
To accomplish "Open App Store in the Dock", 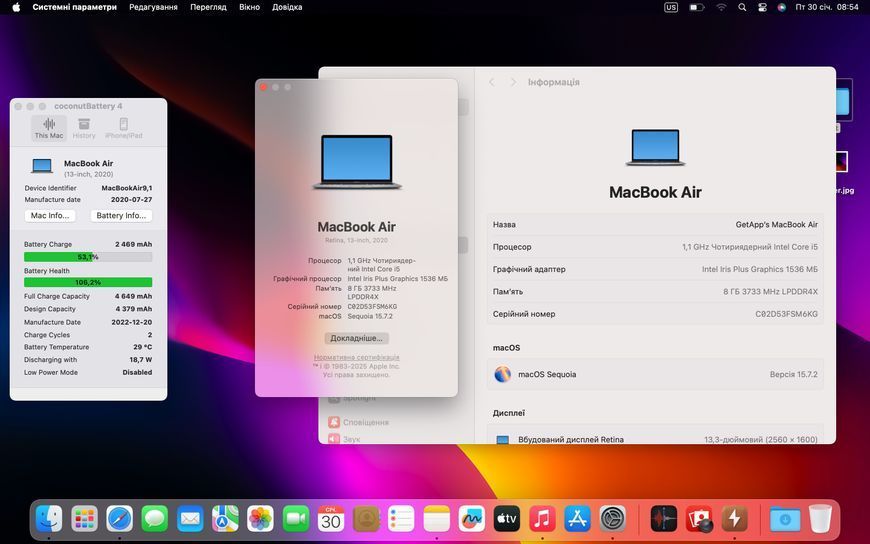I will [578, 519].
